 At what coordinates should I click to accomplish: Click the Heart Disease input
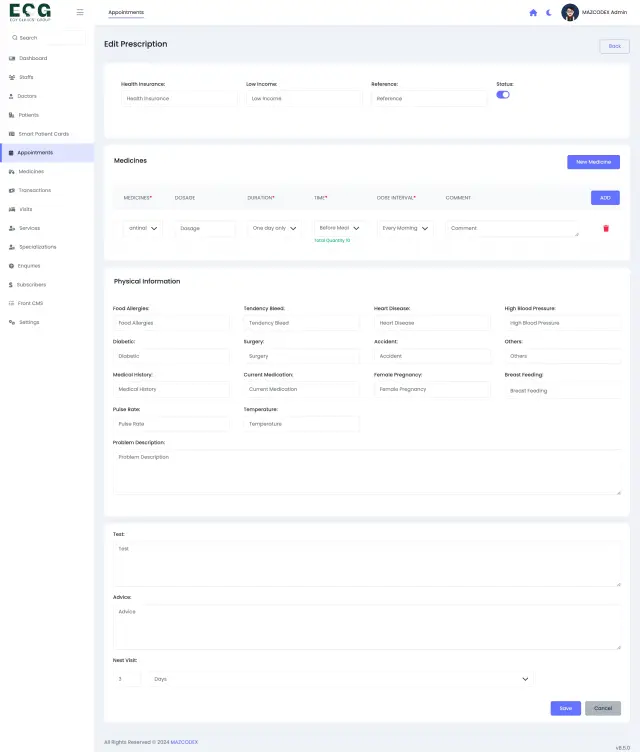(x=432, y=323)
